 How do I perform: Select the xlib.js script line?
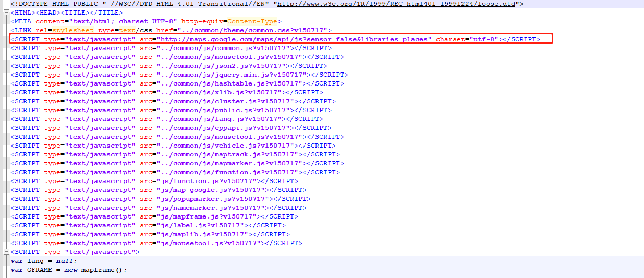pos(167,93)
